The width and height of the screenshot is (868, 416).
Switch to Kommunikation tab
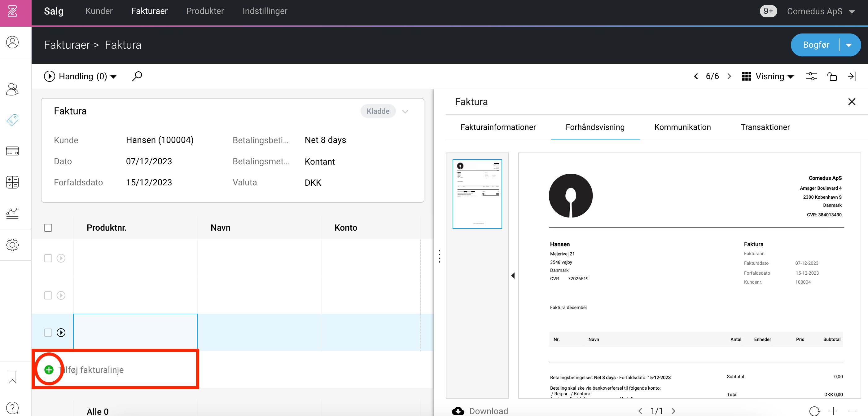coord(682,127)
